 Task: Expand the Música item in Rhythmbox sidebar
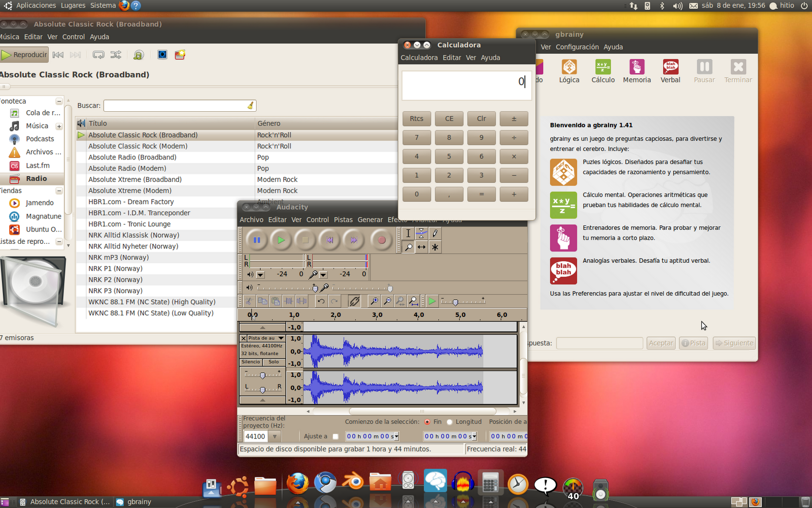[59, 126]
